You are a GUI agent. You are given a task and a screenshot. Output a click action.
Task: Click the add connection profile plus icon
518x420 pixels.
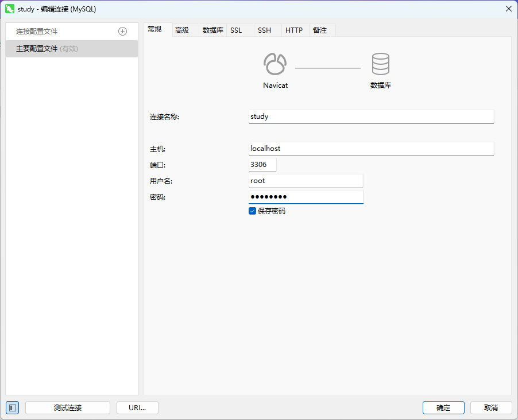tap(122, 32)
